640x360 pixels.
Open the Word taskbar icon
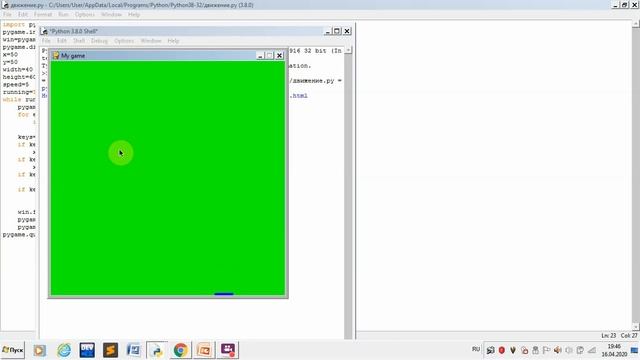tap(133, 350)
